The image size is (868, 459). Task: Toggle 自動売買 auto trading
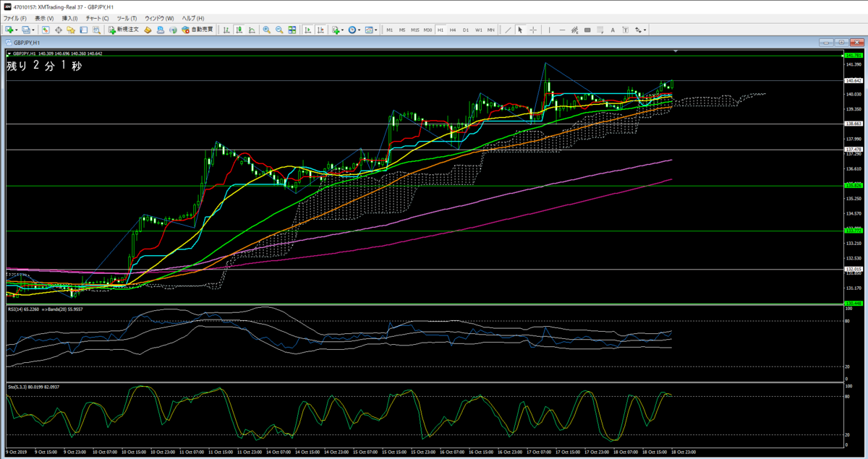197,30
